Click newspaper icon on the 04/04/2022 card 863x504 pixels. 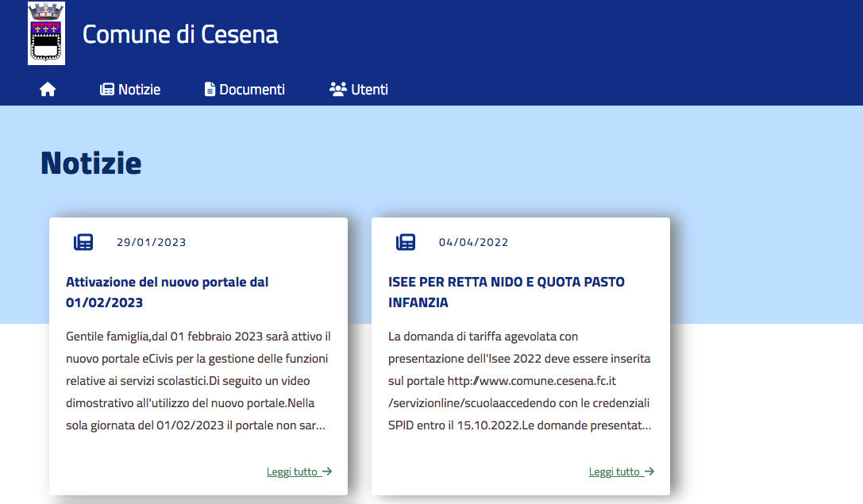click(x=406, y=242)
